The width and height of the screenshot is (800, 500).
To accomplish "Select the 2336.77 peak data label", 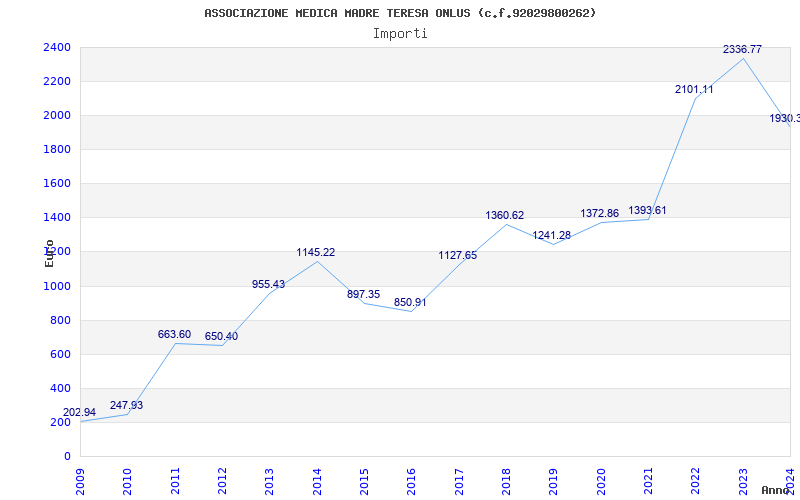I will point(742,49).
